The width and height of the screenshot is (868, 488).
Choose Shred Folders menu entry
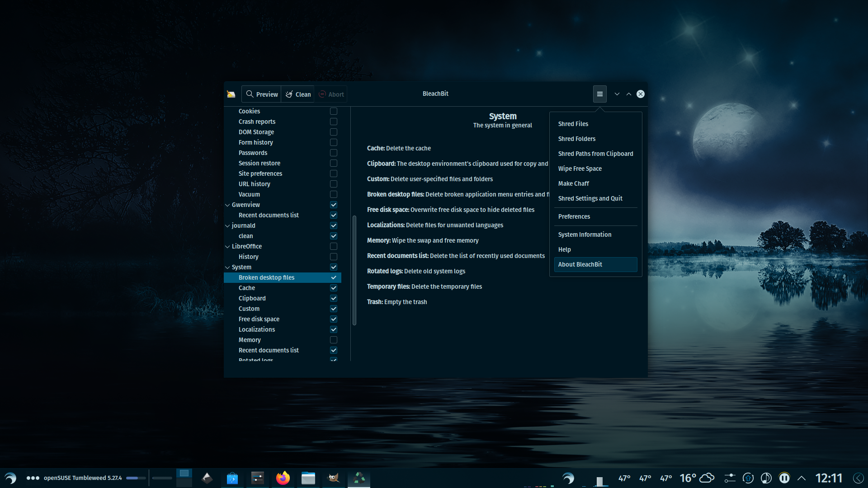click(595, 139)
